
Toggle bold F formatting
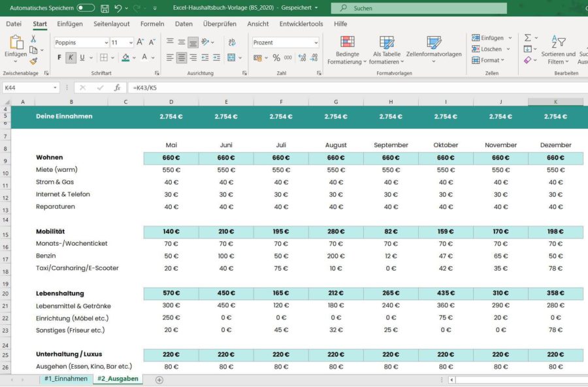59,58
